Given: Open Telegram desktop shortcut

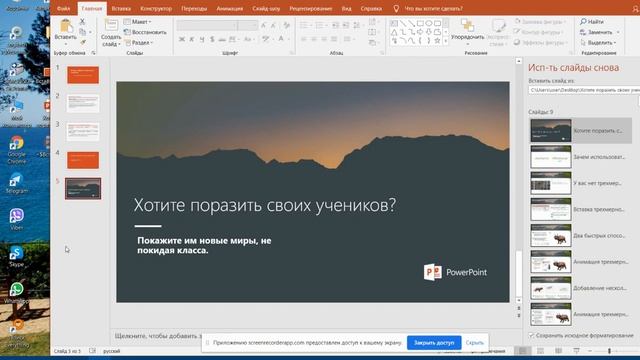Looking at the screenshot, I should tap(17, 182).
